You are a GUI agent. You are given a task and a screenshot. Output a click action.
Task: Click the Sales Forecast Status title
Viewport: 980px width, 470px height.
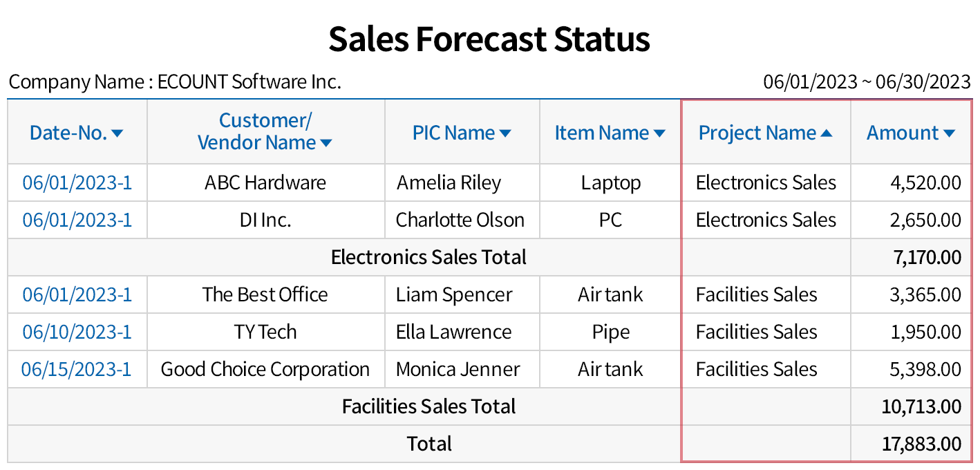click(489, 39)
